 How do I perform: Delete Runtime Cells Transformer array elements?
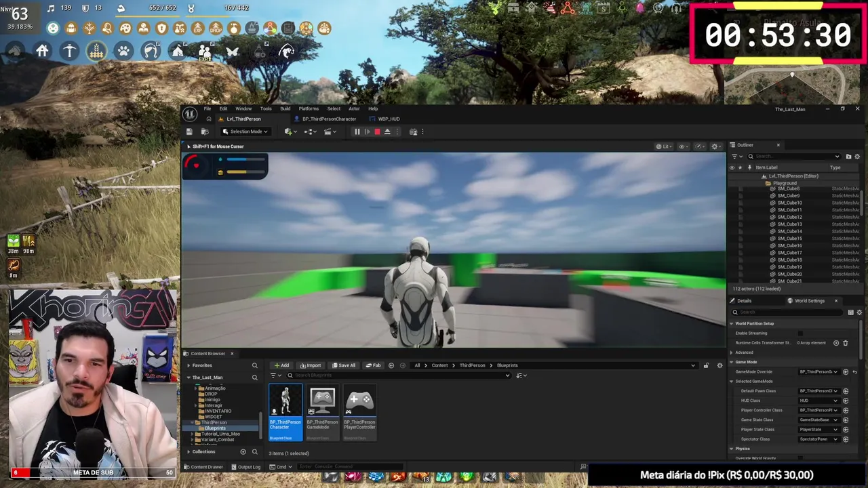845,343
